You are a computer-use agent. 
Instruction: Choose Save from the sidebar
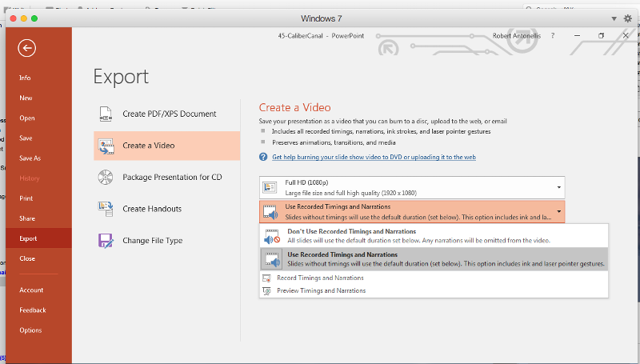26,138
